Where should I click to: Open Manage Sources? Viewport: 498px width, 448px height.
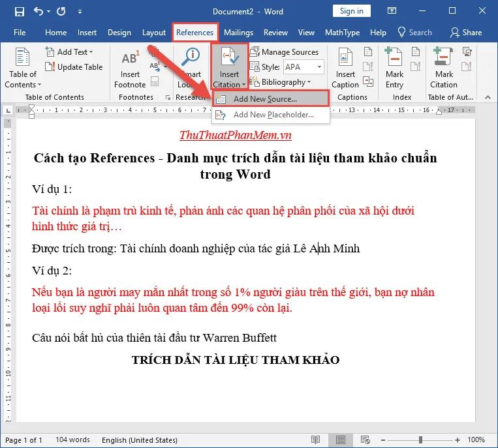tap(285, 52)
